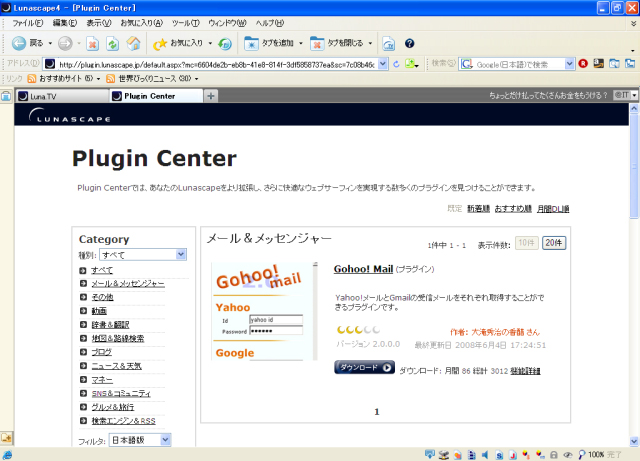
Task: Open the Google search engine dropdown
Action: click(569, 64)
